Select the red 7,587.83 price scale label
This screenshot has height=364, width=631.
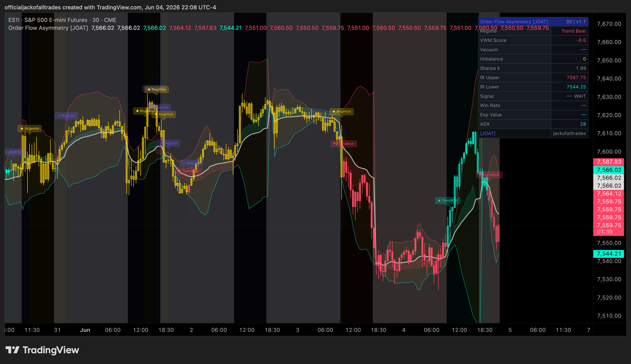(608, 162)
